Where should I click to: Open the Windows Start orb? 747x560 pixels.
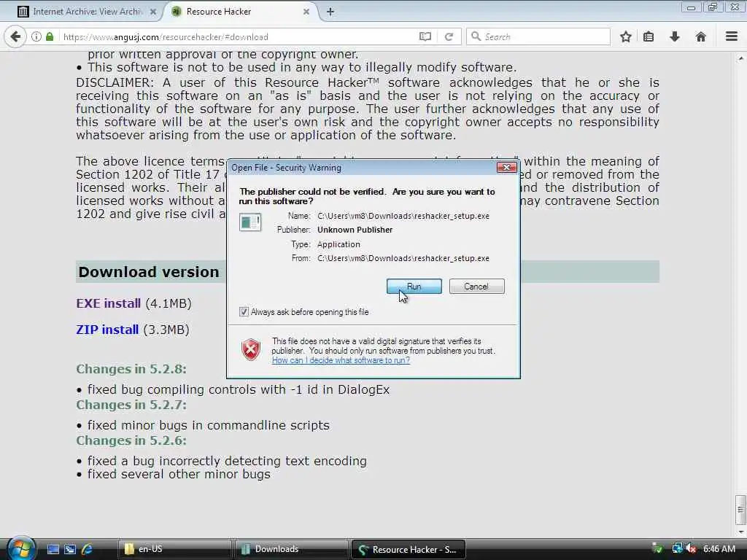[x=21, y=548]
